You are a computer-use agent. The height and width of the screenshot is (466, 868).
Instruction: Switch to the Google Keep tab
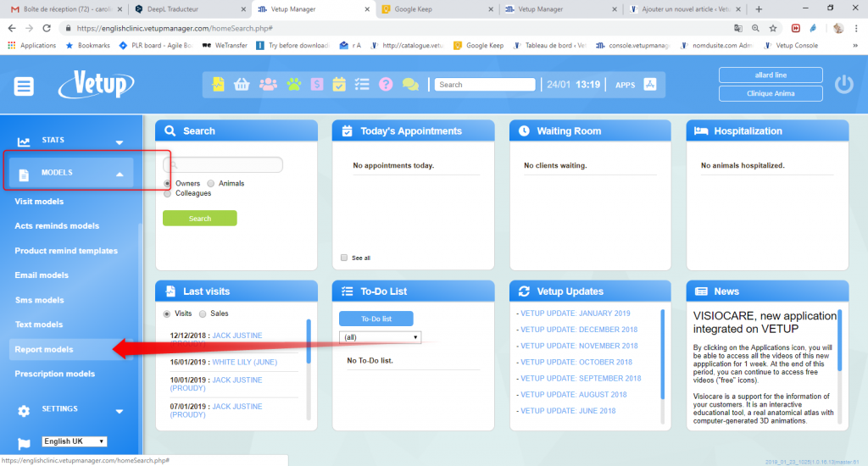[437, 8]
